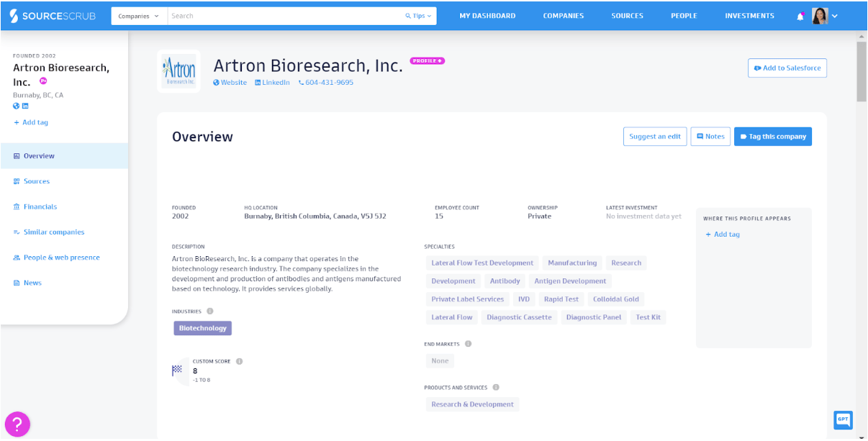
Task: Click the employee count value 15
Action: click(439, 216)
